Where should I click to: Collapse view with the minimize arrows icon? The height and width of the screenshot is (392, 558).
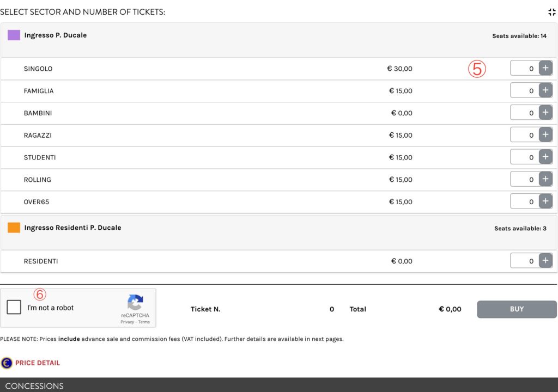pyautogui.click(x=552, y=12)
